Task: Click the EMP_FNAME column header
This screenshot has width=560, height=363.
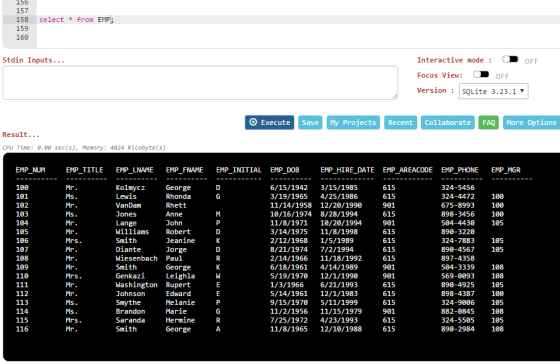Action: 184,170
